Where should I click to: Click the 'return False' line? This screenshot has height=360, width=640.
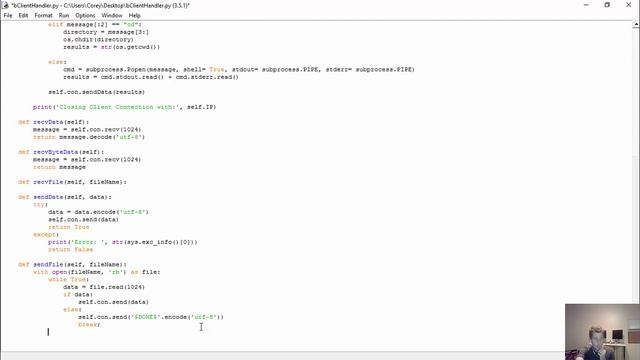pyautogui.click(x=71, y=249)
